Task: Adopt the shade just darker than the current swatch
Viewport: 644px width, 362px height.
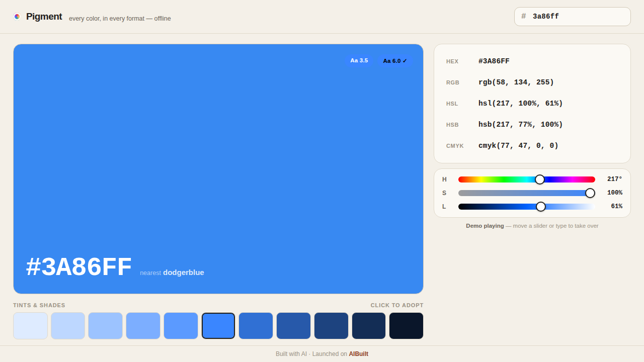Action: [256, 326]
